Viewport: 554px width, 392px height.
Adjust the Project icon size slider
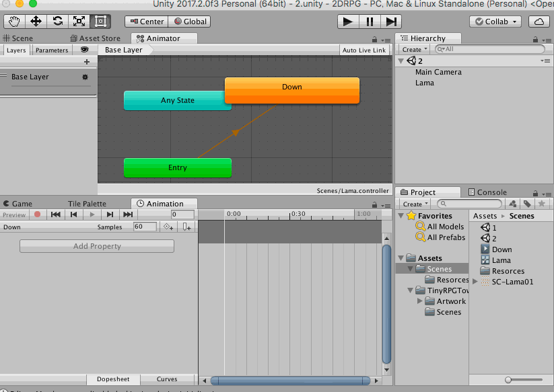[x=509, y=380]
